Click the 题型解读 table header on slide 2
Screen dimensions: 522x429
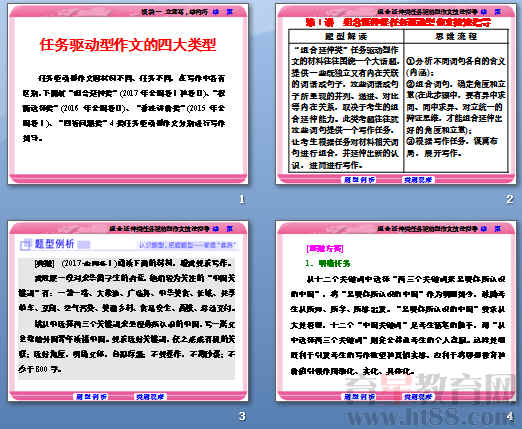point(346,36)
